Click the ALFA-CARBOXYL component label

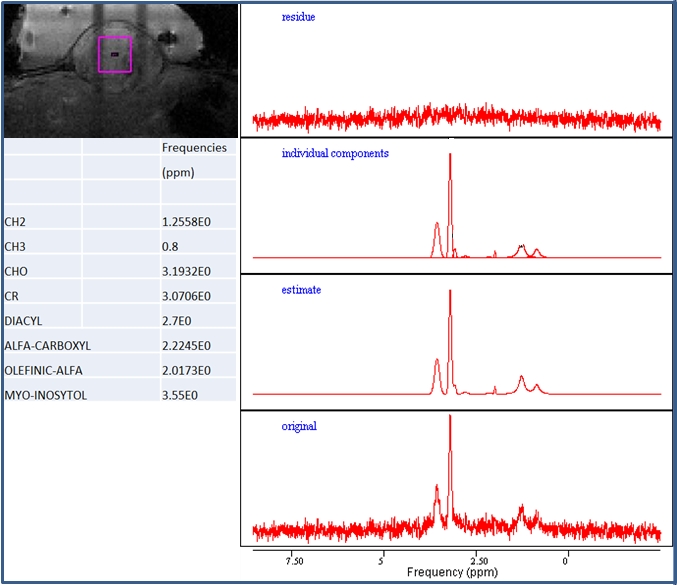[47, 346]
